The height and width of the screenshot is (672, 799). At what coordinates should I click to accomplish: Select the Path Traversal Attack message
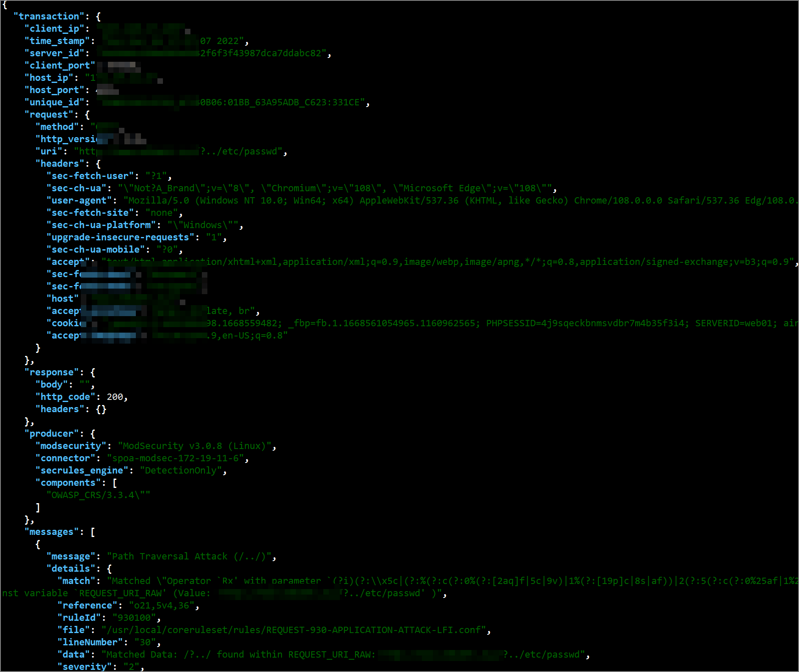[190, 556]
